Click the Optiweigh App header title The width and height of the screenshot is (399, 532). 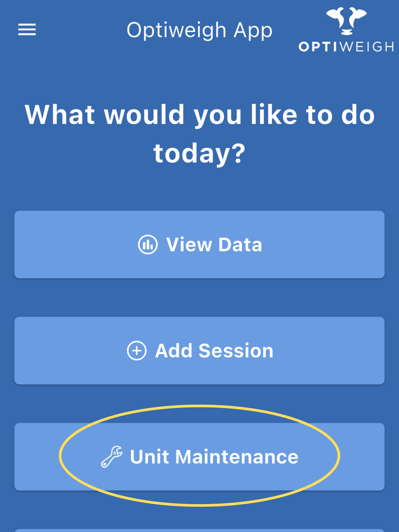[x=199, y=30]
